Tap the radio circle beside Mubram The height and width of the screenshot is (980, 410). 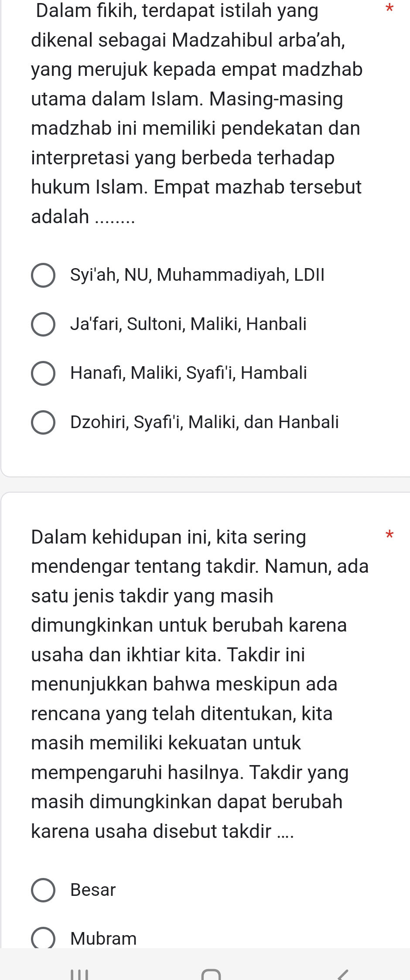point(44,939)
